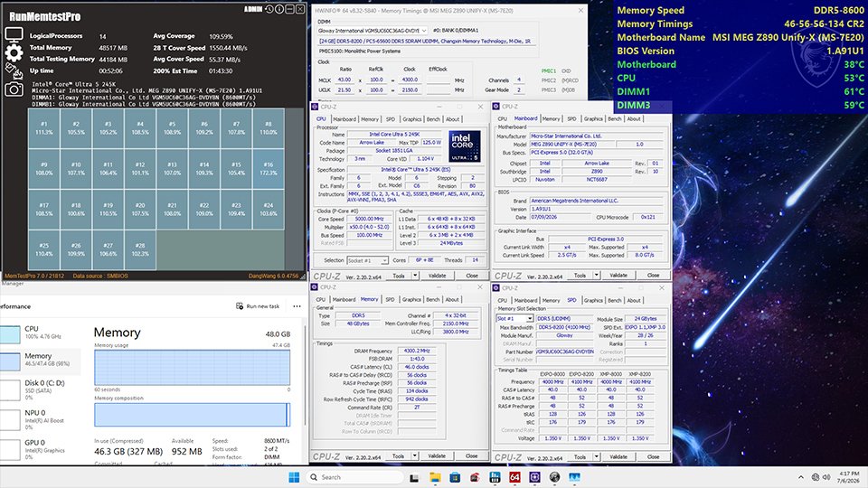Switch to Mainboard tab in CPU-Z SPD window

click(x=526, y=300)
